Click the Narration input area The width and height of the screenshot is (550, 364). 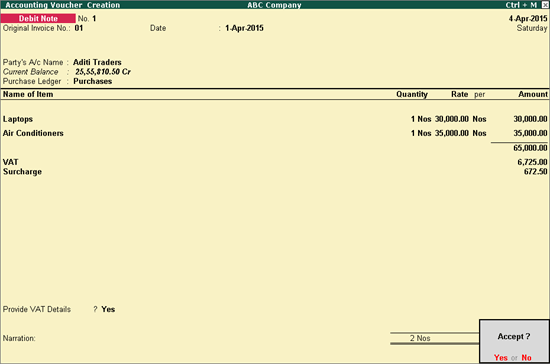(x=210, y=338)
